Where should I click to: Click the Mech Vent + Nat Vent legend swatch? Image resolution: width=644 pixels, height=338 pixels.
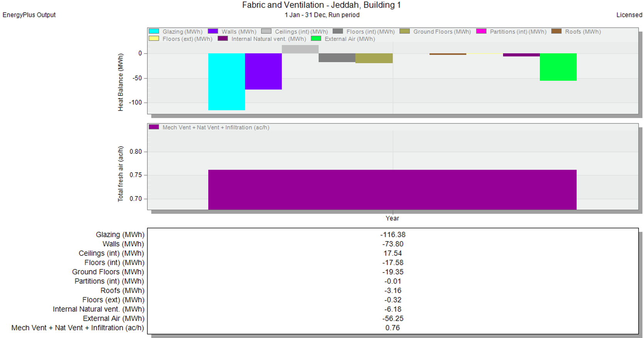(154, 127)
